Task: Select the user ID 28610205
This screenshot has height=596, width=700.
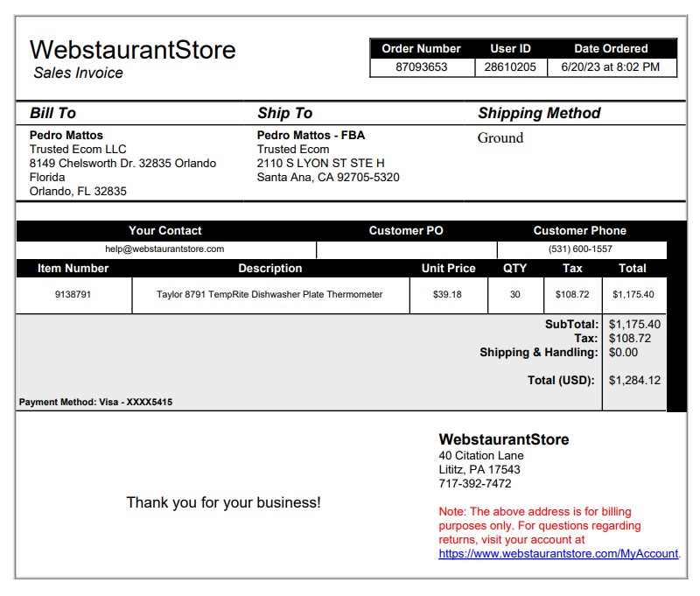Action: pos(510,67)
